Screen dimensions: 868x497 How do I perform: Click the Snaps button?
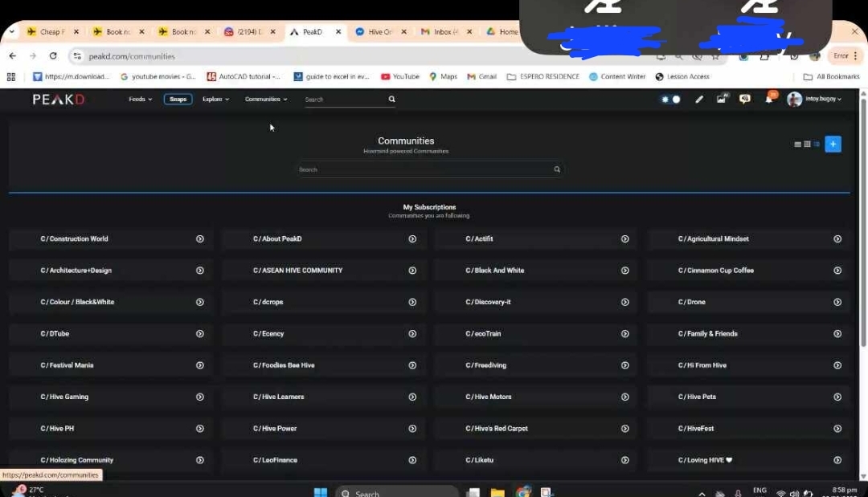(178, 99)
